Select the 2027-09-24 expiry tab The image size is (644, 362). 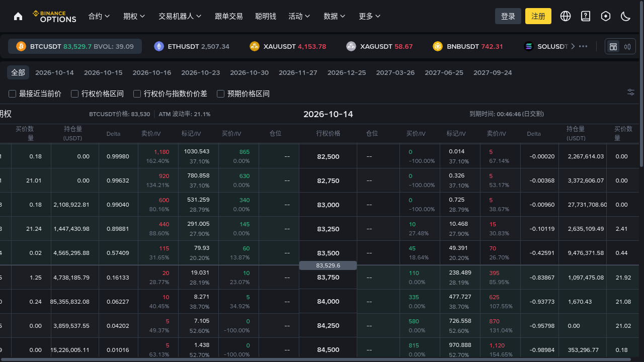(x=493, y=72)
